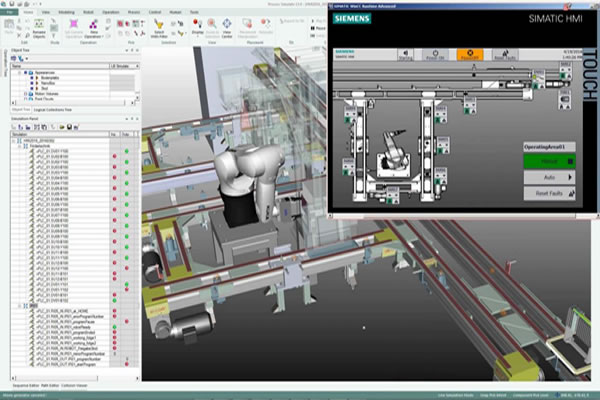Open the Object Tree toolbar dropdown arrow
600x400 pixels.
click(x=27, y=59)
